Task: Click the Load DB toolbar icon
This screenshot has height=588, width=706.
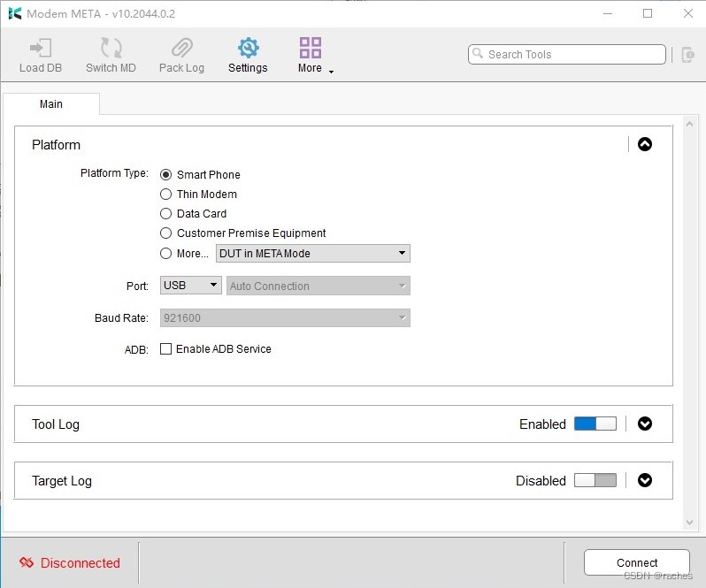Action: 41,48
